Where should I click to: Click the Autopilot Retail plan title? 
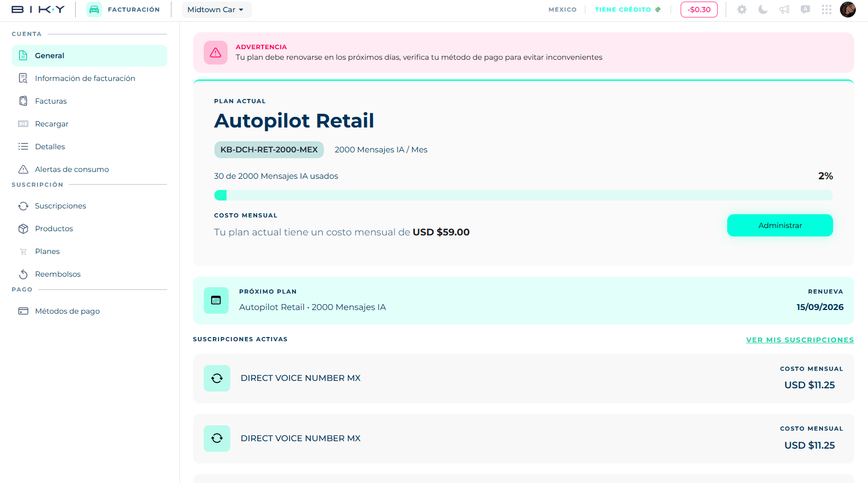pyautogui.click(x=294, y=121)
